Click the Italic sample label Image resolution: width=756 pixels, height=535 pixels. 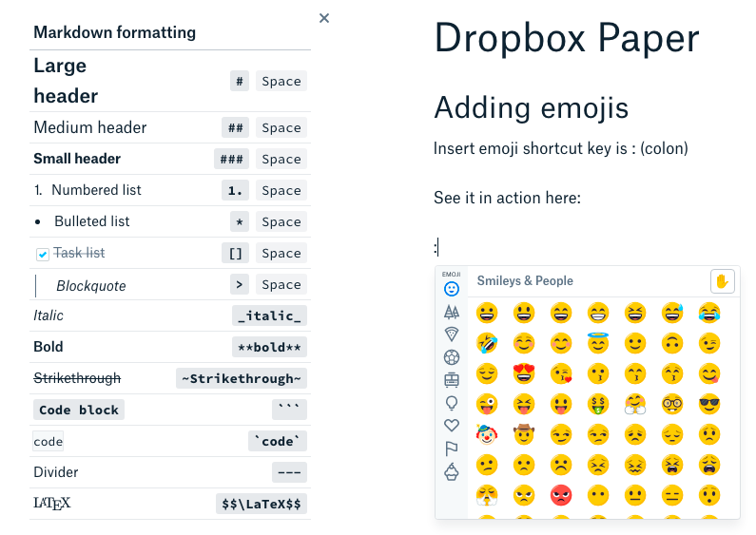coord(48,315)
